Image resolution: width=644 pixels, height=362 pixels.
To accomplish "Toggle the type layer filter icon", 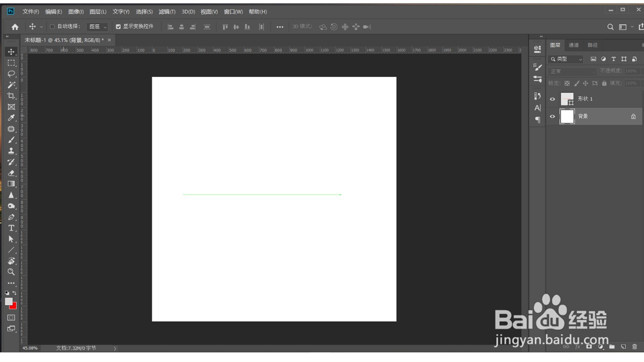I will [613, 59].
